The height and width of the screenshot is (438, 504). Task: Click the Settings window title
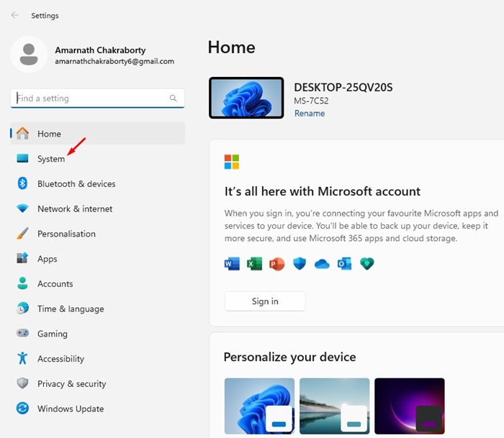[x=45, y=15]
